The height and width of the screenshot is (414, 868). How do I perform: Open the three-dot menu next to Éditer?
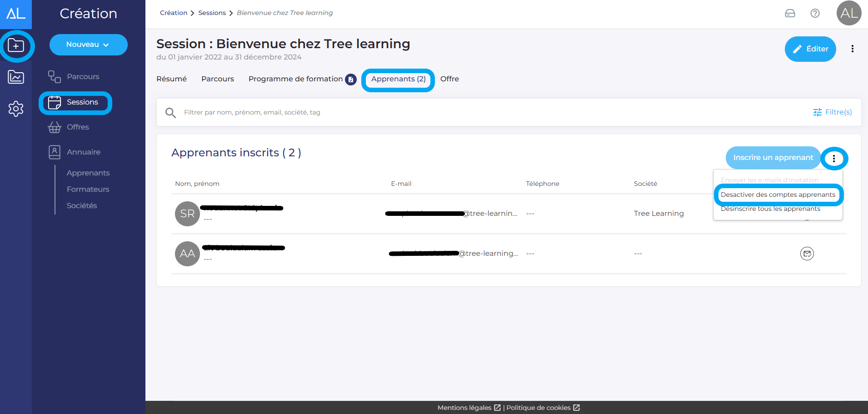click(852, 49)
